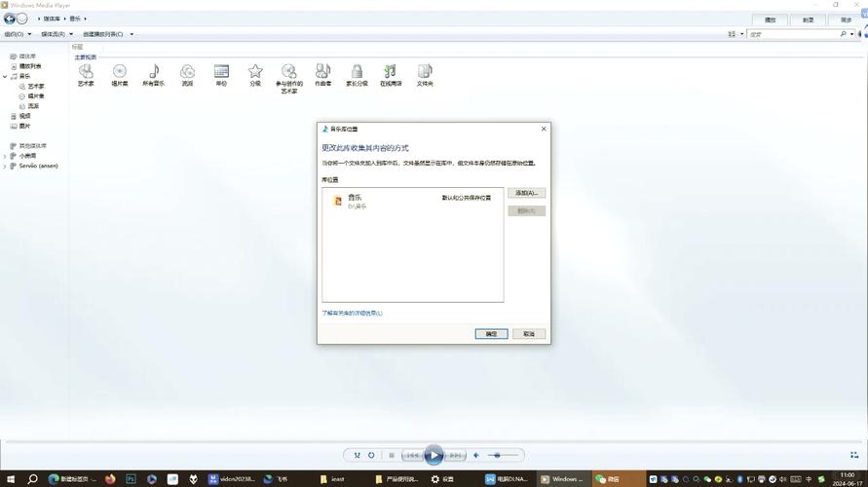Open the Windows Start menu

point(11,479)
